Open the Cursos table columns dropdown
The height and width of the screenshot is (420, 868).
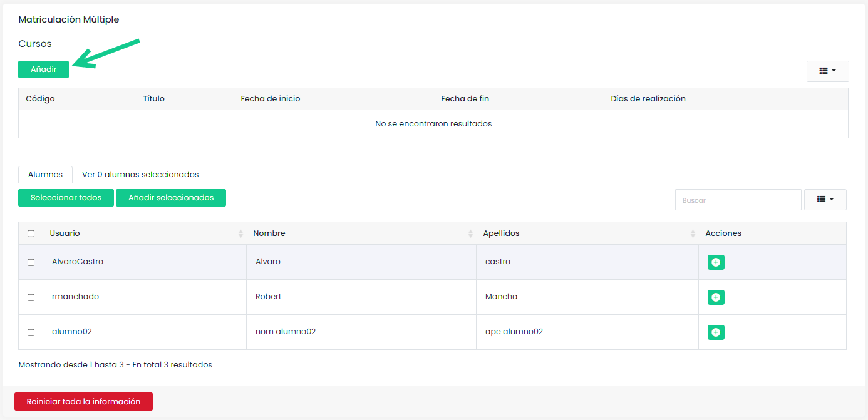pyautogui.click(x=827, y=71)
